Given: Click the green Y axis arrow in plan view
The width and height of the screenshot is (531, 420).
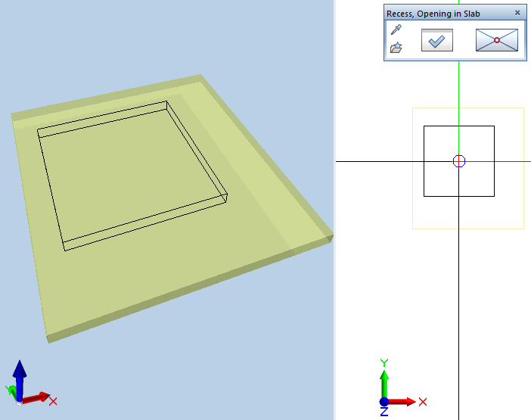Looking at the screenshot, I should (x=384, y=378).
